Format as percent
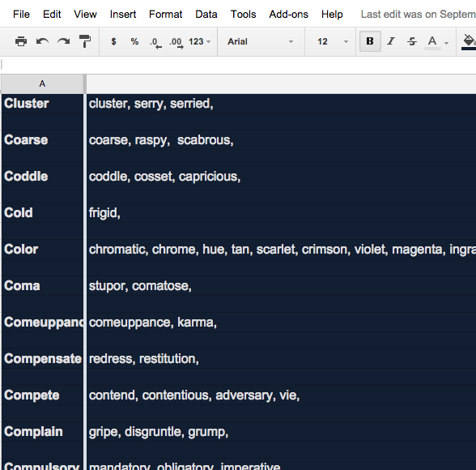 point(134,41)
